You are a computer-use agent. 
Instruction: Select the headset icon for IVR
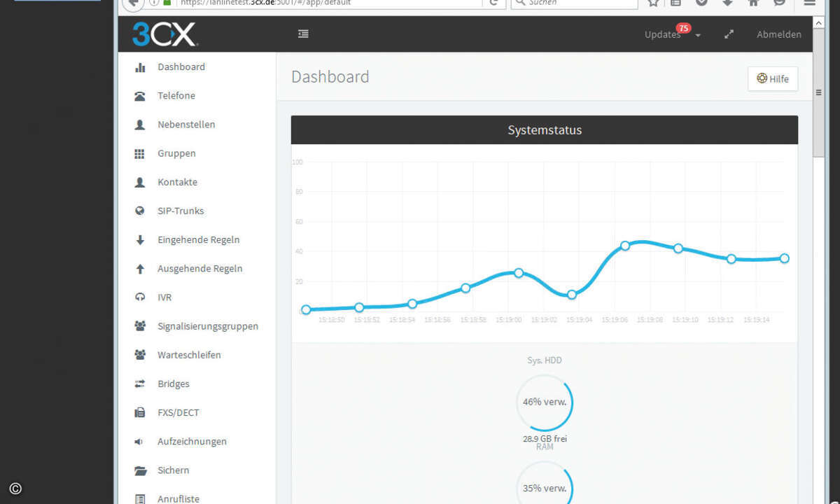(x=140, y=297)
